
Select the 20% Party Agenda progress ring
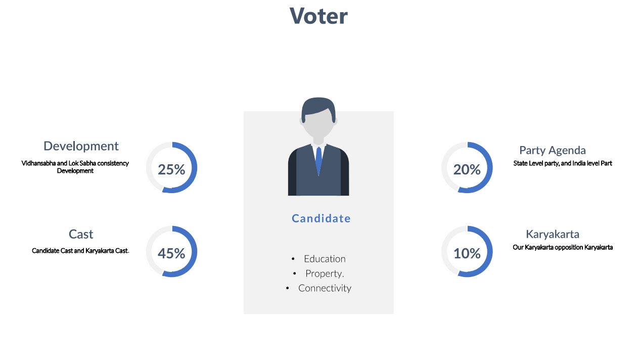point(467,167)
